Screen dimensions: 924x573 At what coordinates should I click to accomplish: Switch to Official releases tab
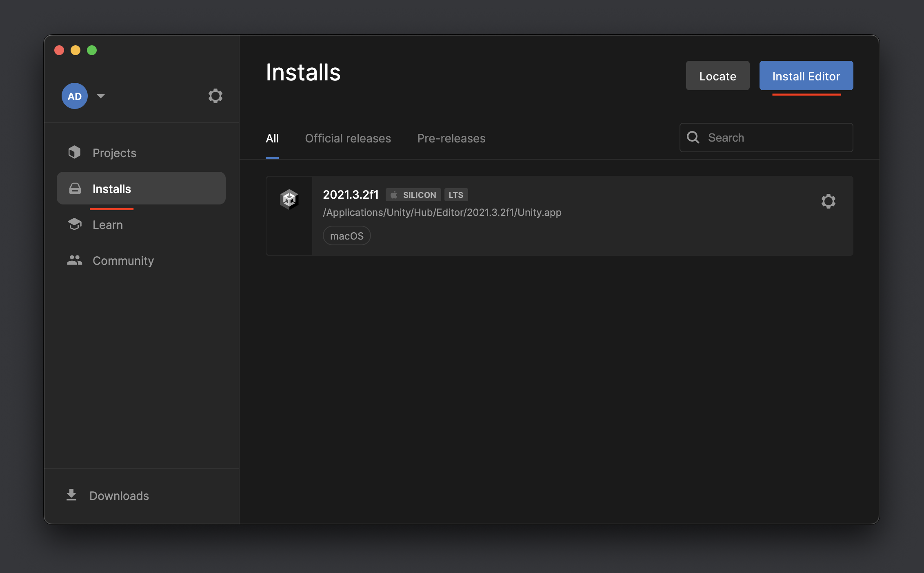(x=348, y=138)
